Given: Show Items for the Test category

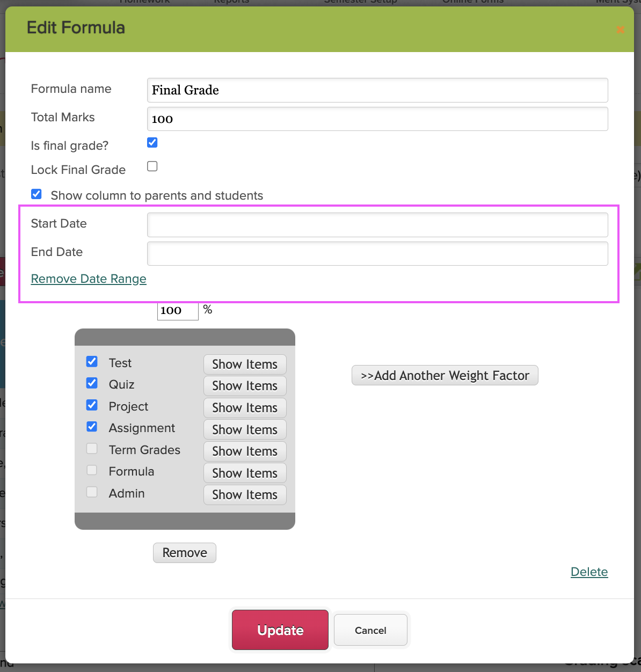Looking at the screenshot, I should click(245, 364).
